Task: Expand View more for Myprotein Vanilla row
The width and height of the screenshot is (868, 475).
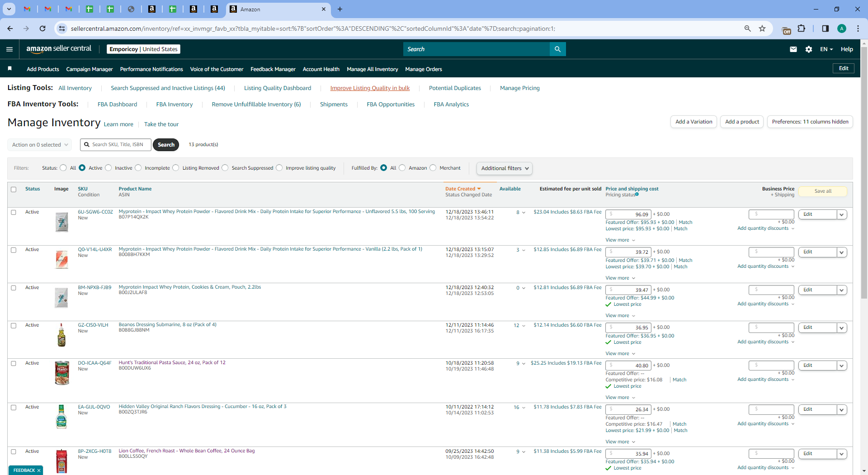Action: point(621,278)
